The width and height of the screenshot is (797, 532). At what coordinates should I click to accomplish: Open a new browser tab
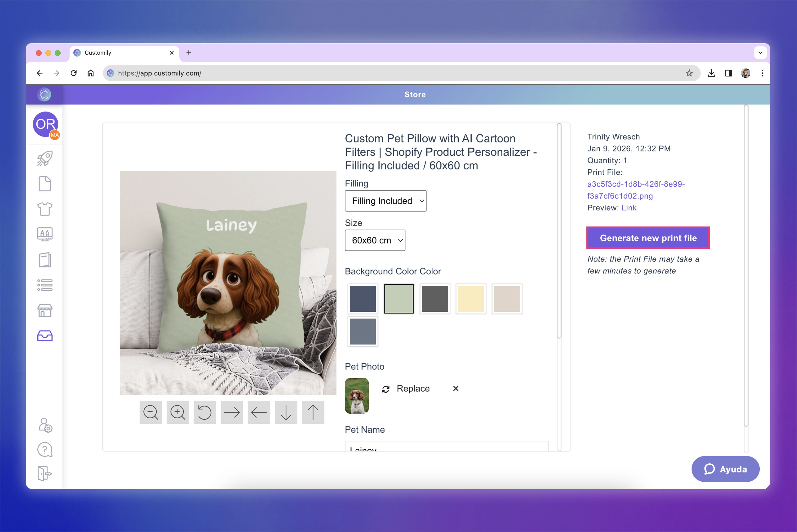pyautogui.click(x=189, y=53)
